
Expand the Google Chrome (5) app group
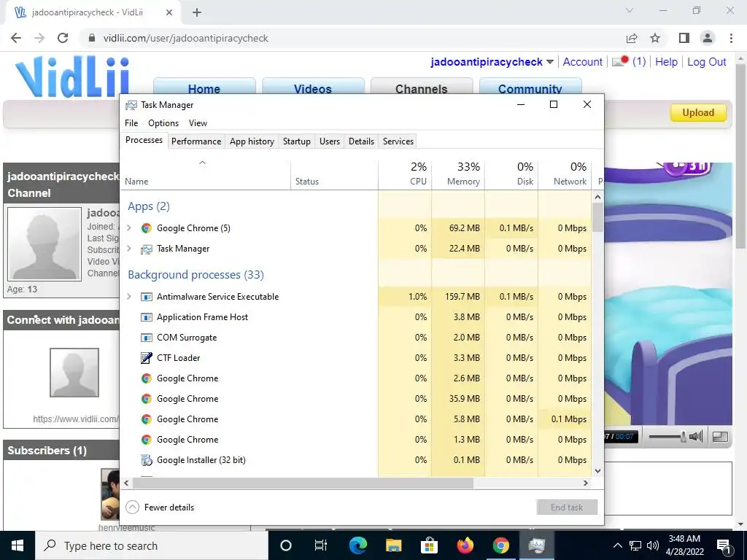tap(129, 228)
